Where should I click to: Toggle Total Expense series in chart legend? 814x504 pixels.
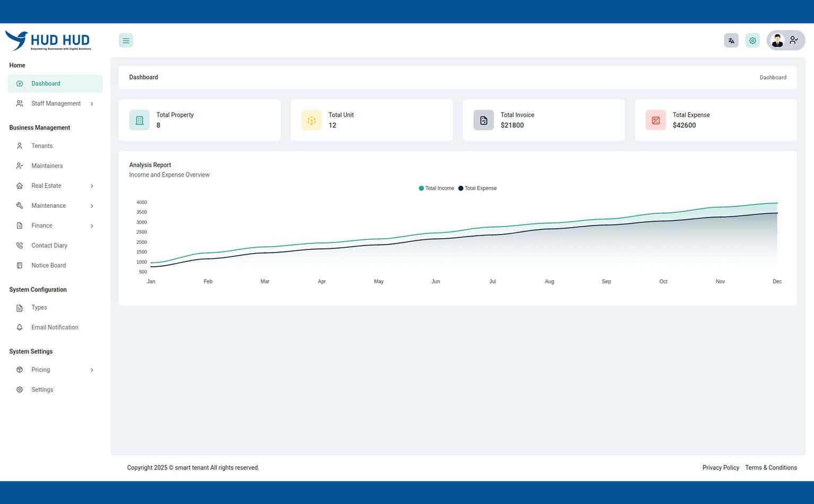478,188
